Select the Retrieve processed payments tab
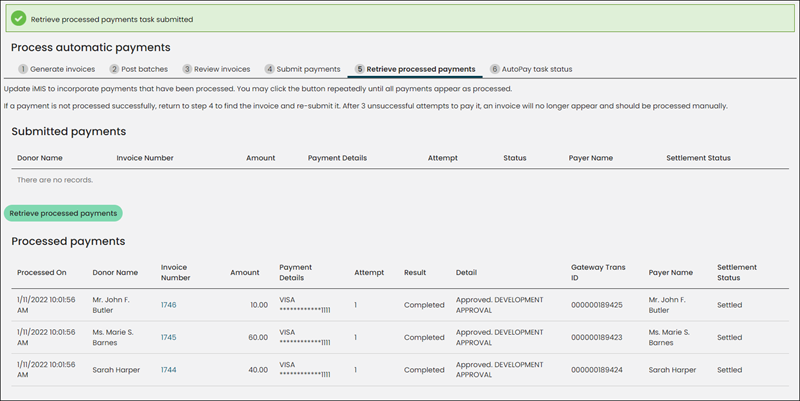 tap(415, 69)
